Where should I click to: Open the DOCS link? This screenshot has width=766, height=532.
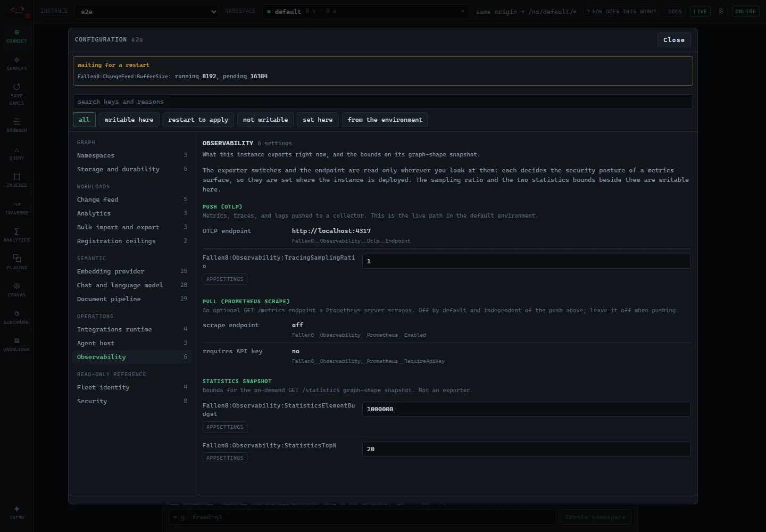pyautogui.click(x=675, y=11)
